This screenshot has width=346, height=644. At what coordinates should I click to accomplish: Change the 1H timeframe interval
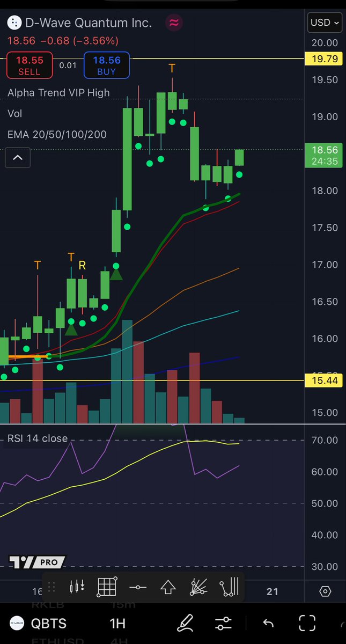point(117,623)
